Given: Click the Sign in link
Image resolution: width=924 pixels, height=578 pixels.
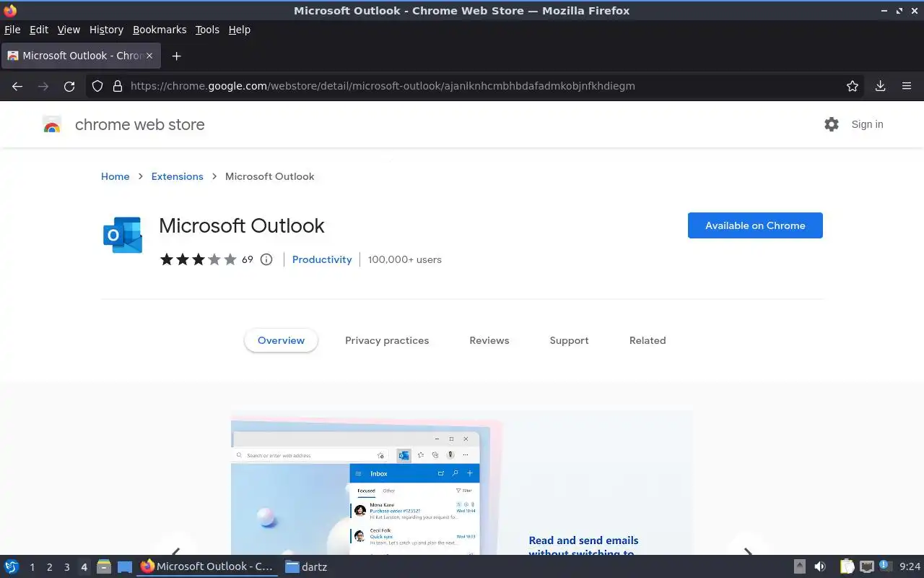Looking at the screenshot, I should [867, 124].
